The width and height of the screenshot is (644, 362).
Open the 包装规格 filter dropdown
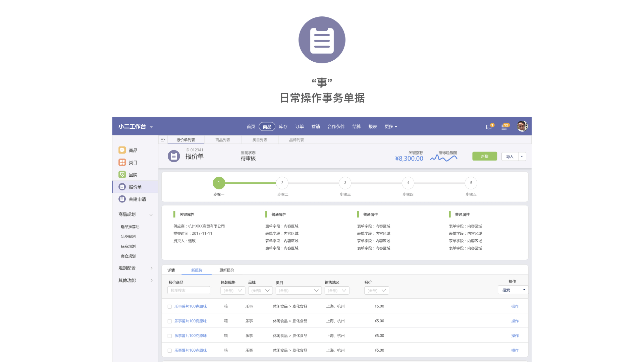tap(233, 291)
